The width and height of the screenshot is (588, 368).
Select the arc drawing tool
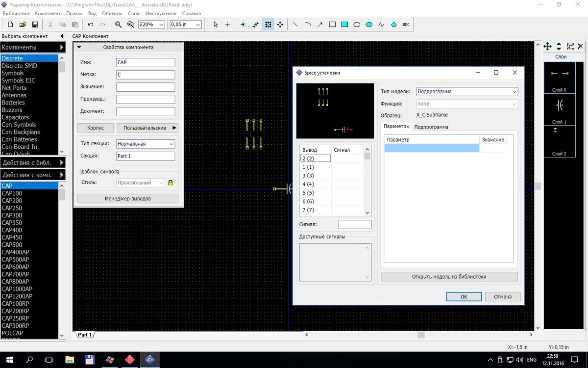point(308,24)
